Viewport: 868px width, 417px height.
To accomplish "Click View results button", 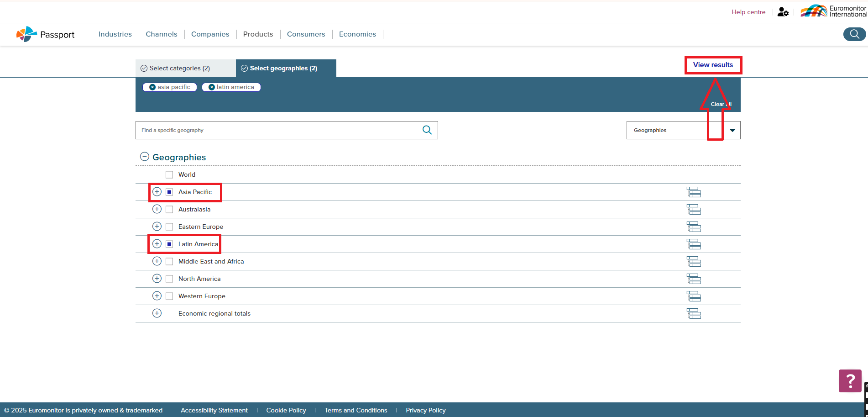I will point(713,65).
